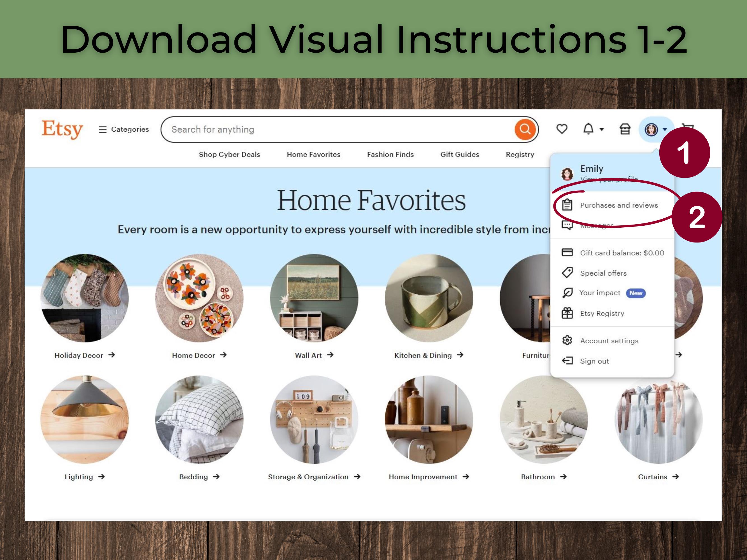Click the Account settings gear icon
The height and width of the screenshot is (560, 747).
[x=567, y=340]
